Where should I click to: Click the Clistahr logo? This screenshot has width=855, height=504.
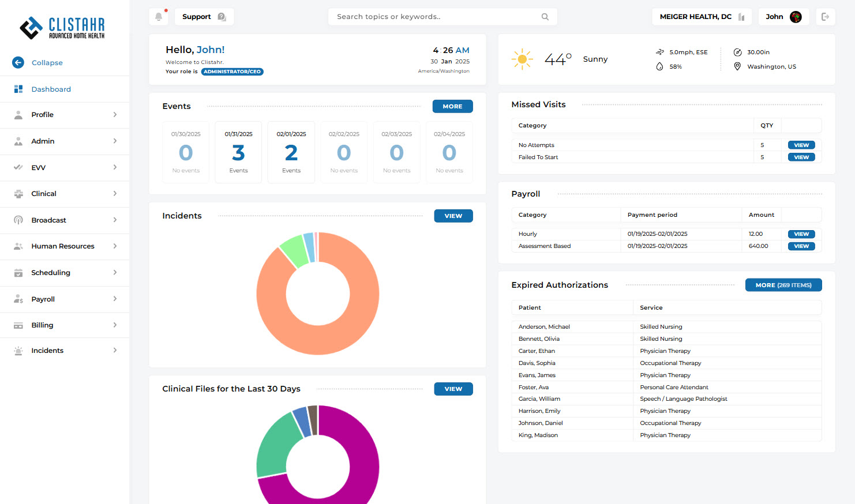63,28
